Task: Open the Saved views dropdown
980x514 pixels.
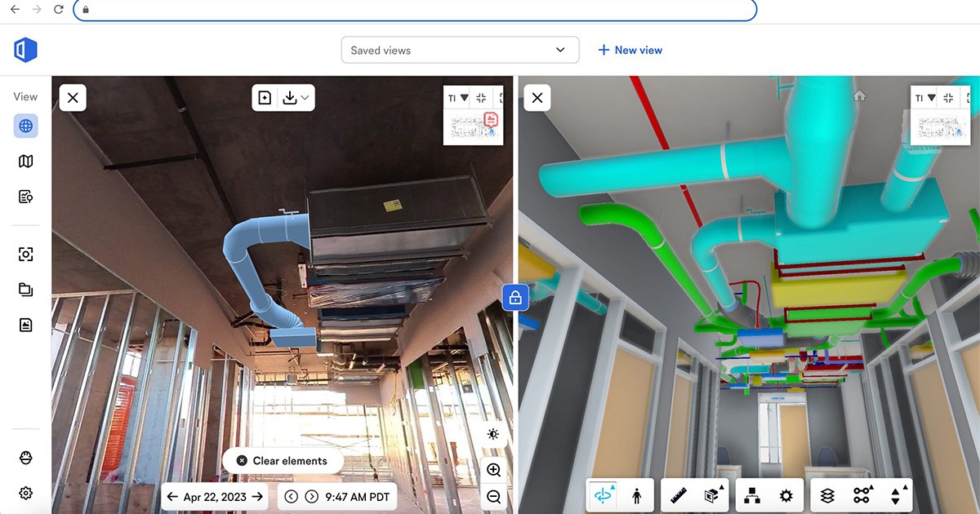Action: pos(460,50)
